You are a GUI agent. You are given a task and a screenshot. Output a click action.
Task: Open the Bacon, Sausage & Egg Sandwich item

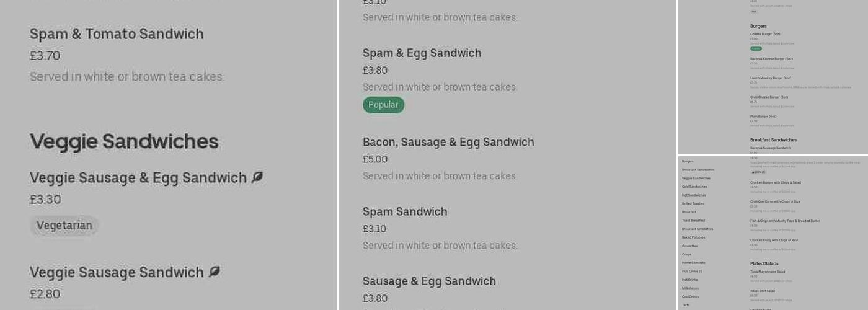click(448, 142)
